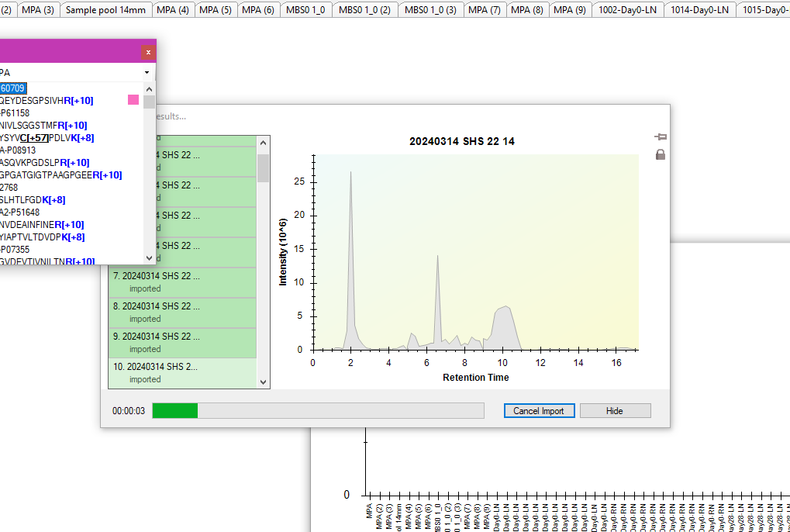Click the pink color swatch beside QEYDESGPSIVHR
790x532 pixels.
[133, 100]
